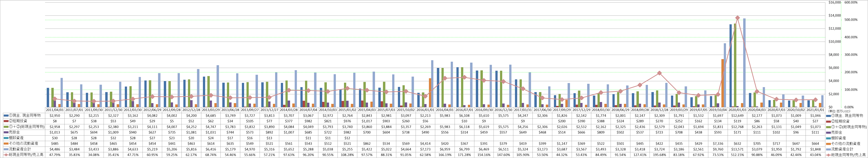Screen dimensions: 868x158
Task: Select the $12 inventory cell under 2015/01/02
Action: (347, 138)
